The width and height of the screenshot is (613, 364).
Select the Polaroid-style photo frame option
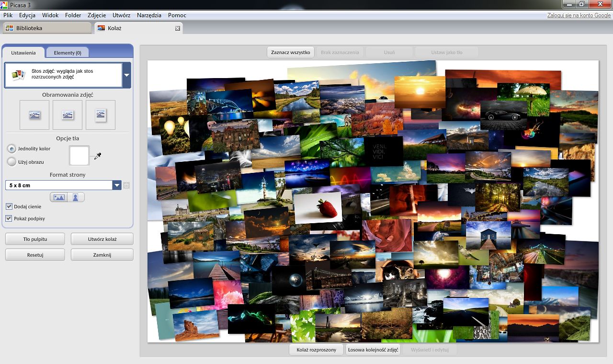tap(101, 115)
